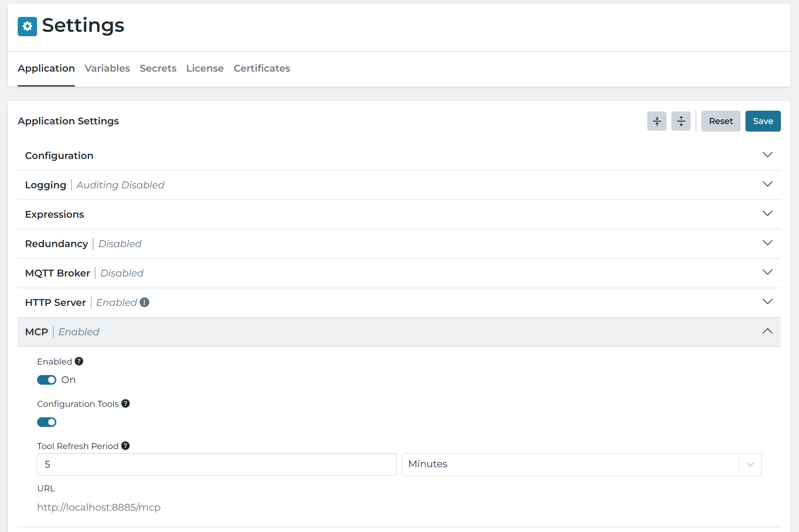Image resolution: width=799 pixels, height=532 pixels.
Task: Click the Settings gear icon
Action: click(27, 27)
